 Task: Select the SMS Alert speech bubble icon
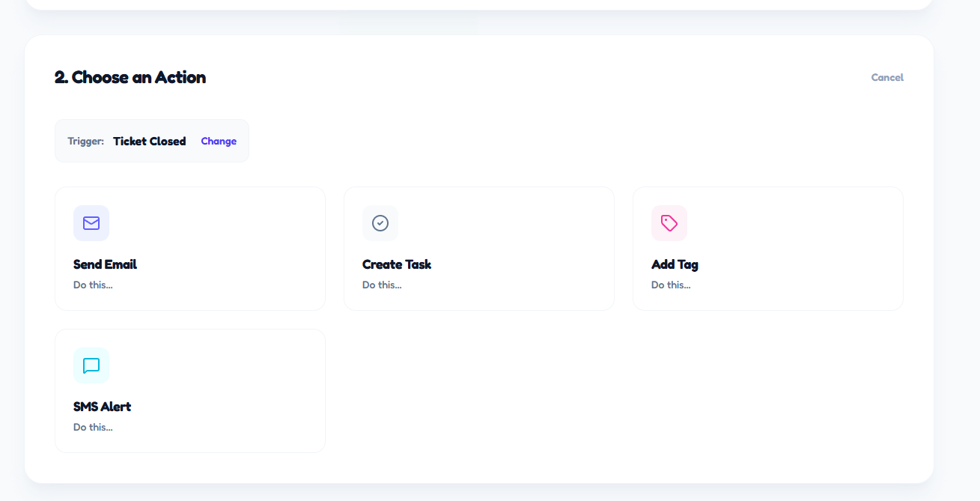[x=91, y=365]
